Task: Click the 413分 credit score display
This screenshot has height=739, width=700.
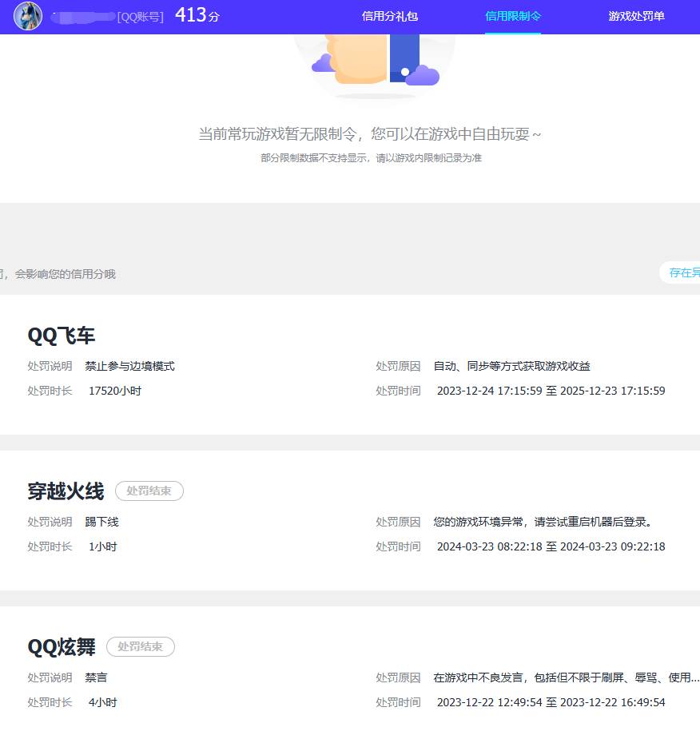Action: click(x=194, y=14)
